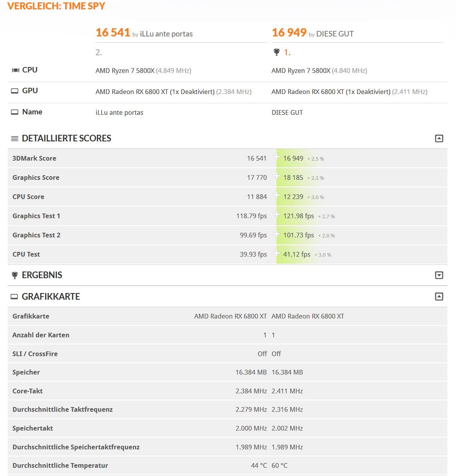Open iLLu ante portas user link in header

(166, 34)
